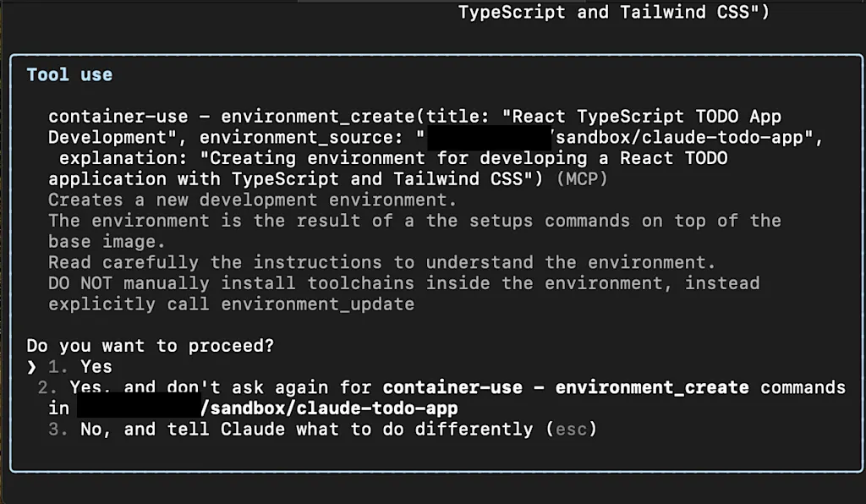Click the number 3 option marker
Viewport: 866px width, 504px height.
pyautogui.click(x=58, y=430)
